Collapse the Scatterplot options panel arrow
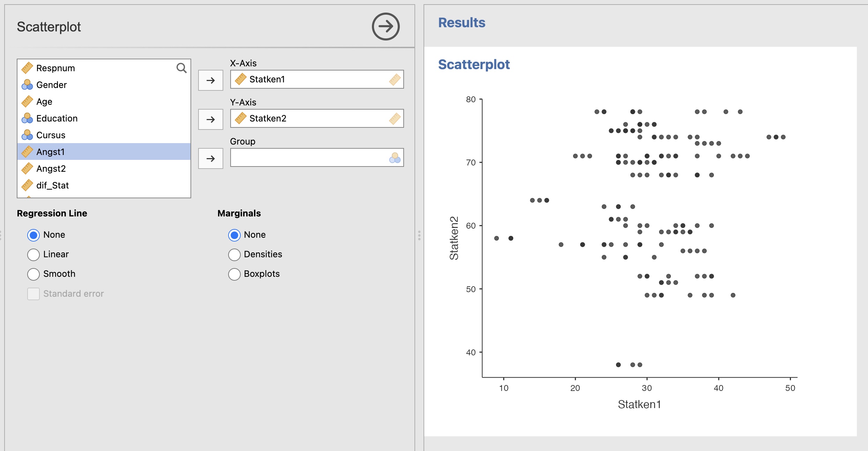The image size is (868, 451). pyautogui.click(x=386, y=27)
